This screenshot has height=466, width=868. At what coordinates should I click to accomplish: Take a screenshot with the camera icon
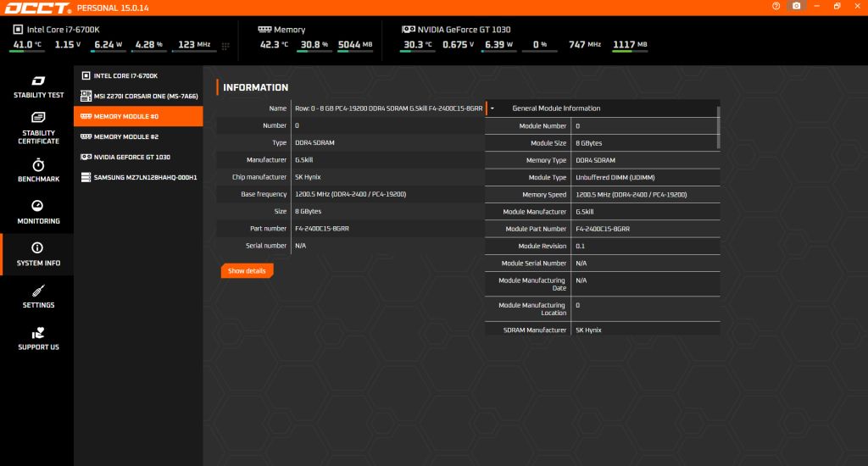pos(796,6)
